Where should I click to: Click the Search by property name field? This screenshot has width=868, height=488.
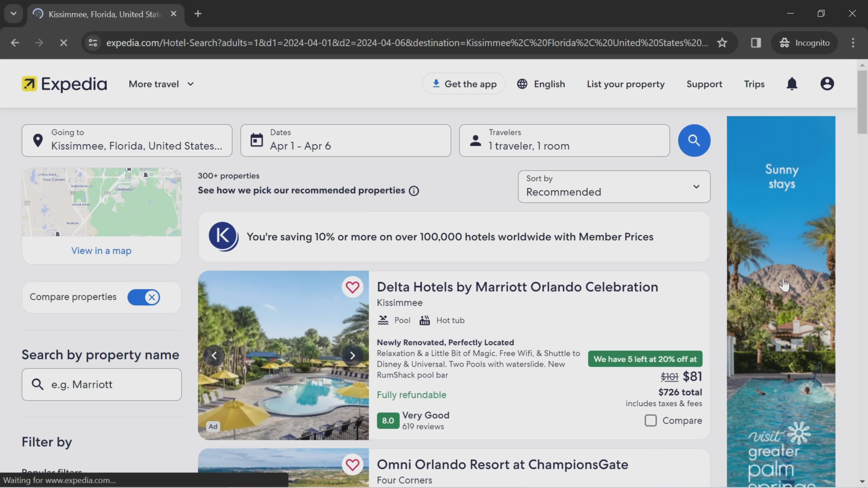(x=101, y=384)
